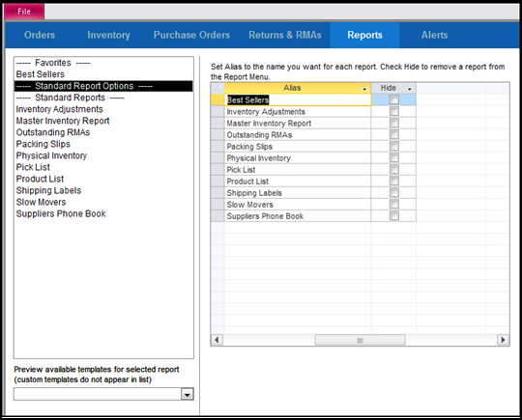Check Hide for Master Inventory Report
The height and width of the screenshot is (420, 522).
point(394,123)
